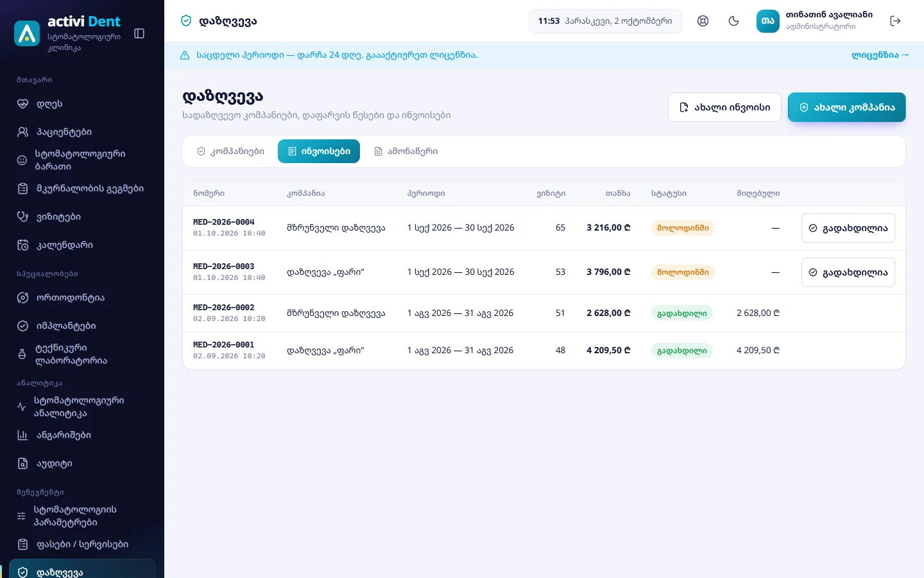
Task: Go to იმპლანტები
Action: pyautogui.click(x=82, y=326)
